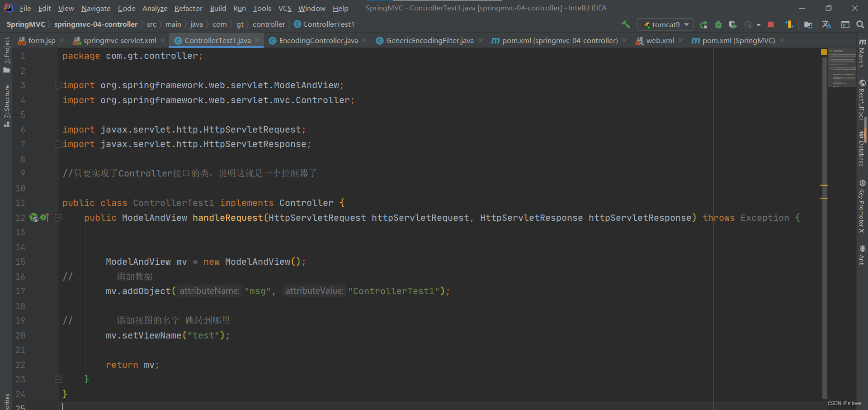Open the 1: Project tool window stripe button
Screen dimensions: 868x410
(6, 50)
